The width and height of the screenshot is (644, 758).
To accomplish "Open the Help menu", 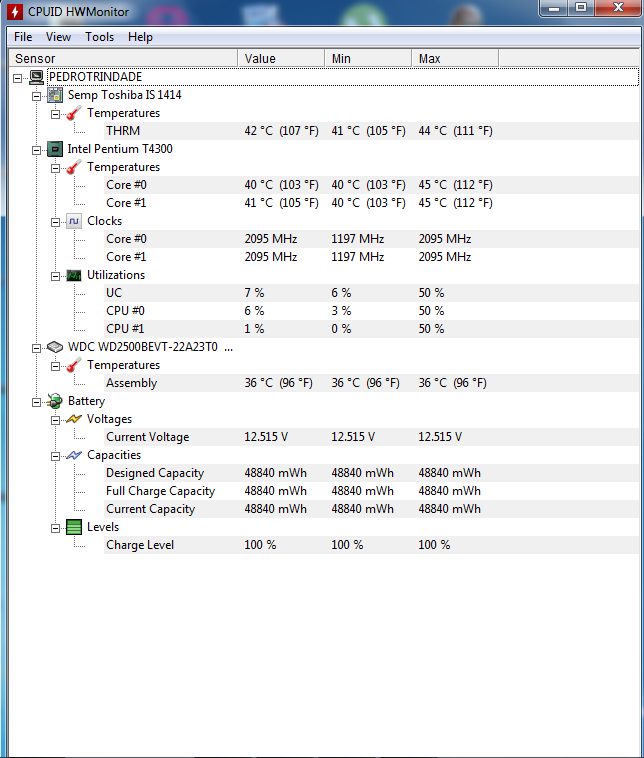I will pyautogui.click(x=140, y=37).
